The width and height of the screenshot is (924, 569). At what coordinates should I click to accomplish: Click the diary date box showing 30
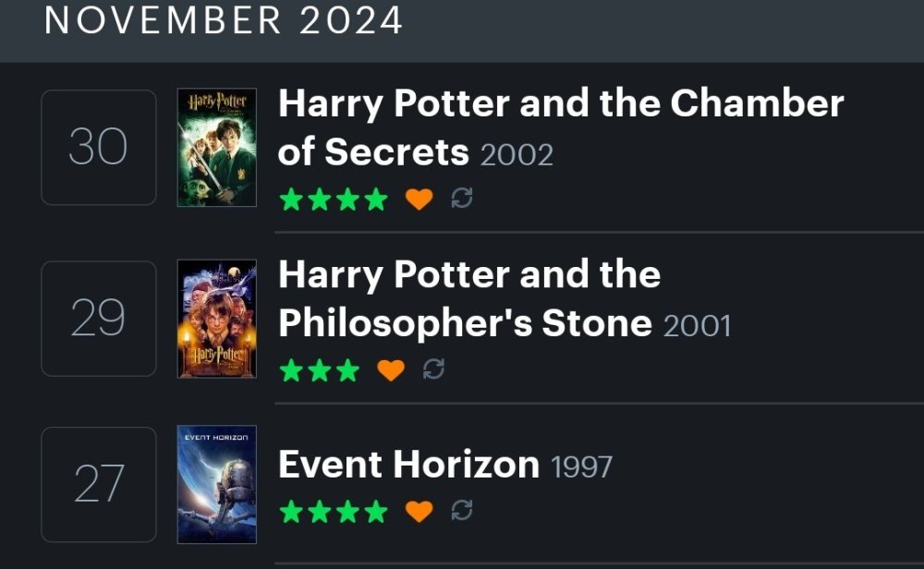(98, 147)
